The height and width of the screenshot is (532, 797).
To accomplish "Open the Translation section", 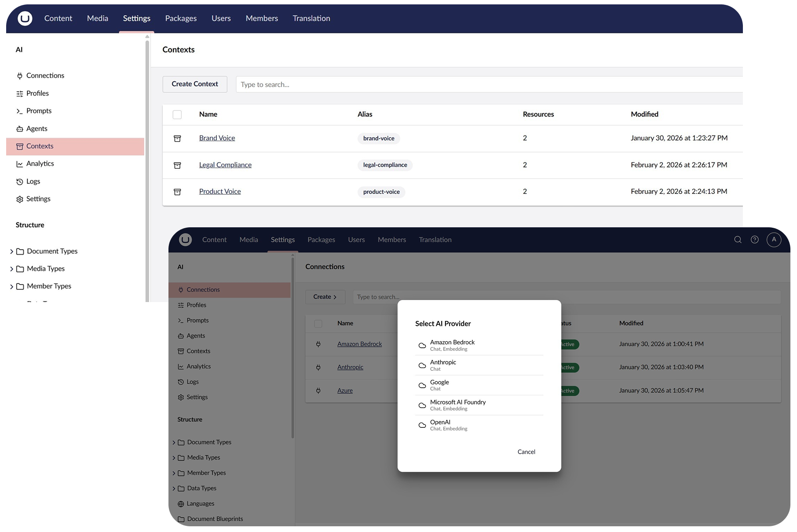I will coord(311,18).
